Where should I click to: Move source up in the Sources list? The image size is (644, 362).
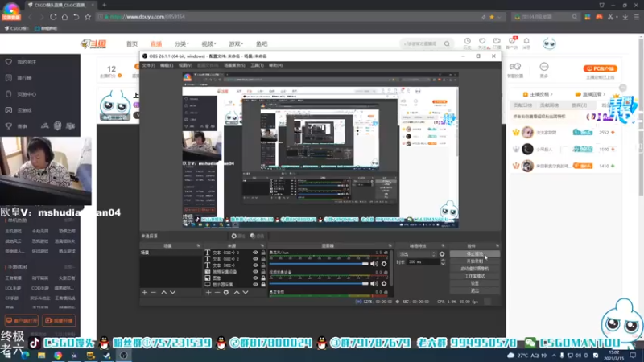point(237,293)
